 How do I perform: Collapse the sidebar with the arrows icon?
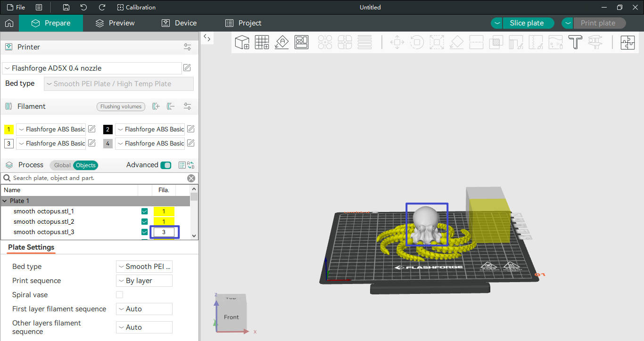[x=206, y=38]
